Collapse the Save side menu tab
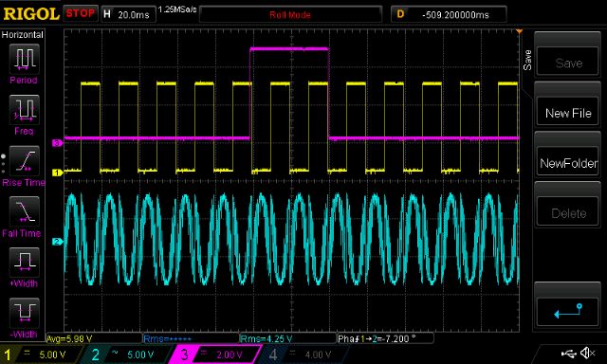The width and height of the screenshot is (607, 364). click(527, 60)
